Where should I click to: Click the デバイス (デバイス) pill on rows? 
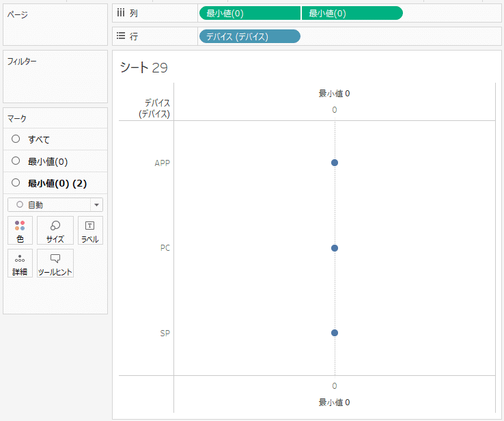[x=250, y=36]
